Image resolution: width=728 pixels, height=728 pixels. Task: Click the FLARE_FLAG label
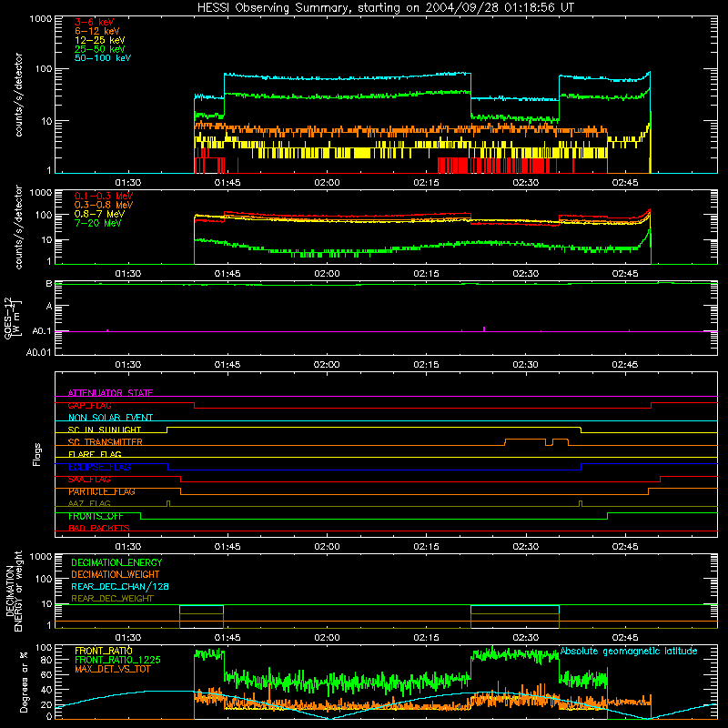[95, 454]
